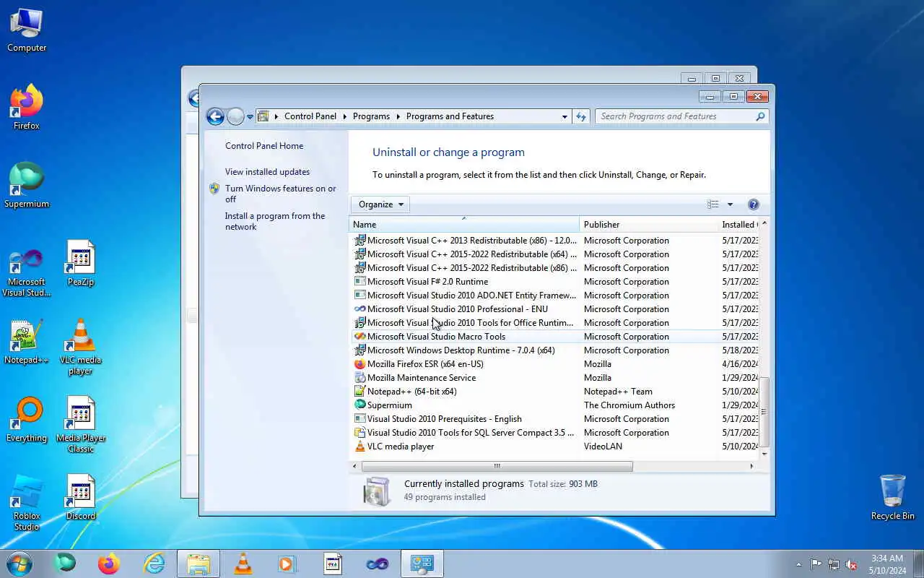Open Supermium from the taskbar
This screenshot has height=578, width=924.
[x=65, y=564]
